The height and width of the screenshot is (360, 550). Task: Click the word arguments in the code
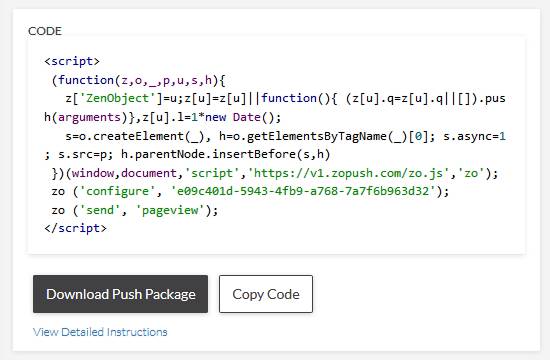(x=89, y=117)
